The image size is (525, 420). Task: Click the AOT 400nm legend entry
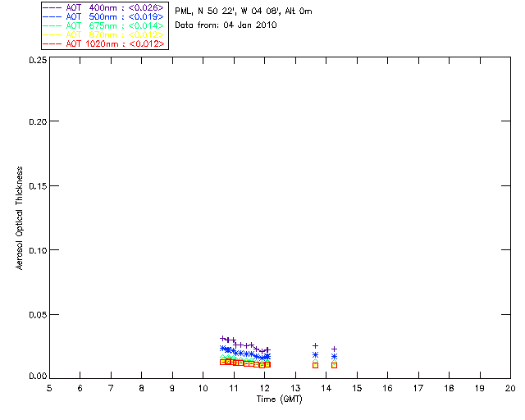pyautogui.click(x=103, y=7)
